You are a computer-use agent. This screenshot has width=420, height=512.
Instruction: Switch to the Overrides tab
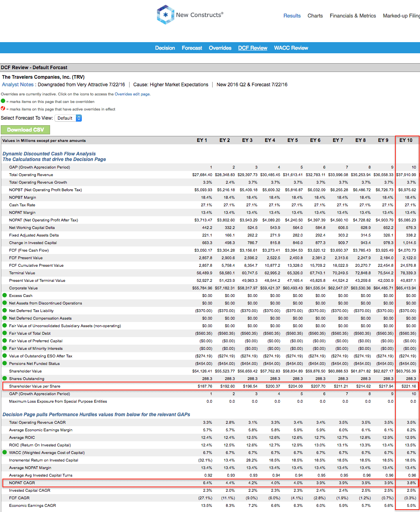(220, 48)
